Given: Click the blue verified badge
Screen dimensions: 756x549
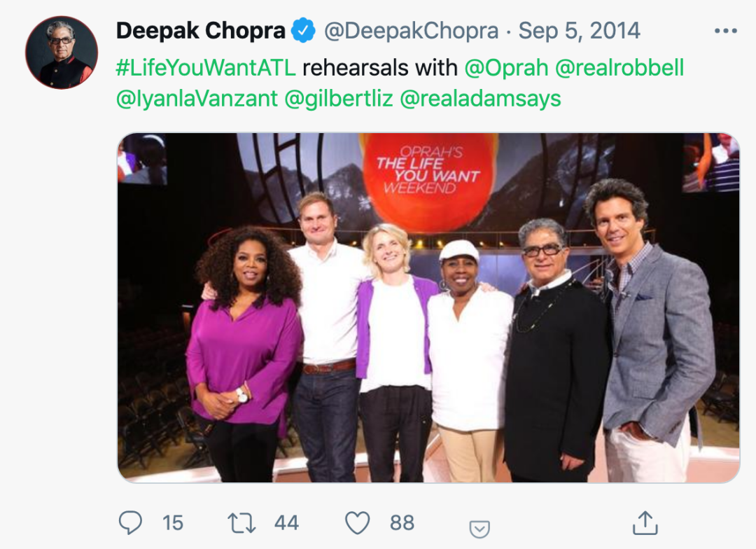Looking at the screenshot, I should (302, 31).
